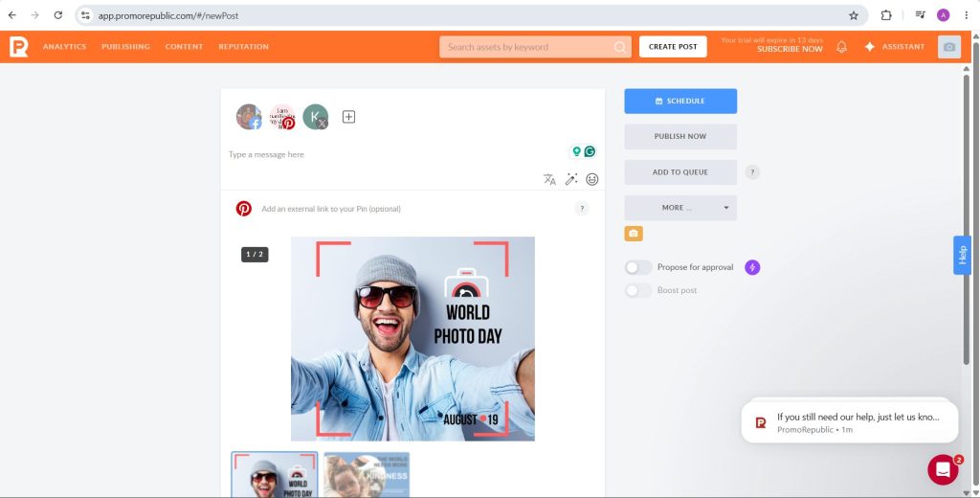Click the orange camera icon under More
980x498 pixels.
(634, 234)
